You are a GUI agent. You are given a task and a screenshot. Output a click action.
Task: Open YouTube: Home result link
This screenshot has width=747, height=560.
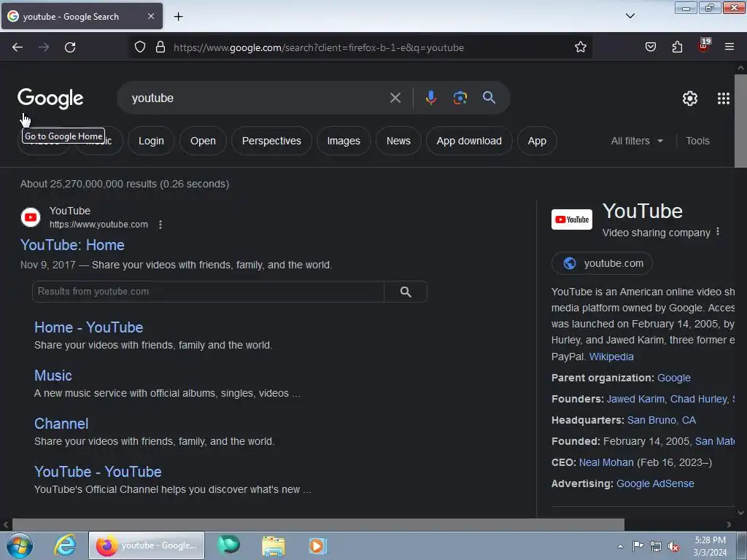click(72, 245)
